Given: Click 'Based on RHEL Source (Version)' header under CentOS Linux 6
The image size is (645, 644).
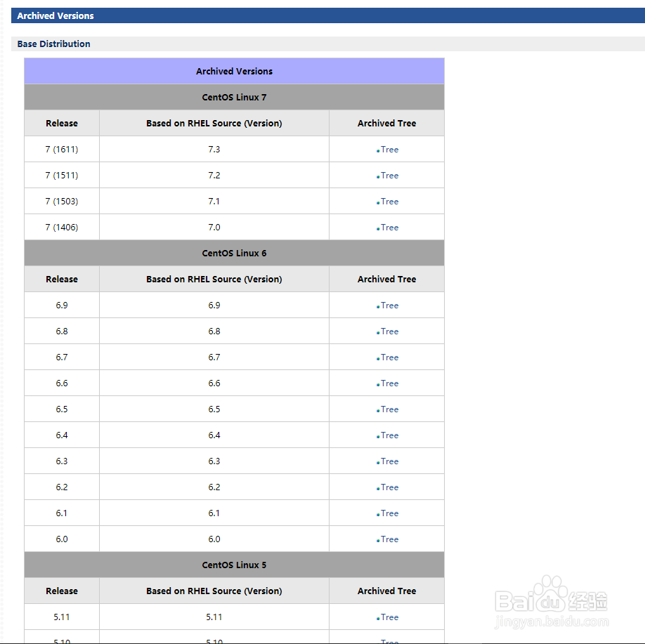Looking at the screenshot, I should tap(214, 279).
